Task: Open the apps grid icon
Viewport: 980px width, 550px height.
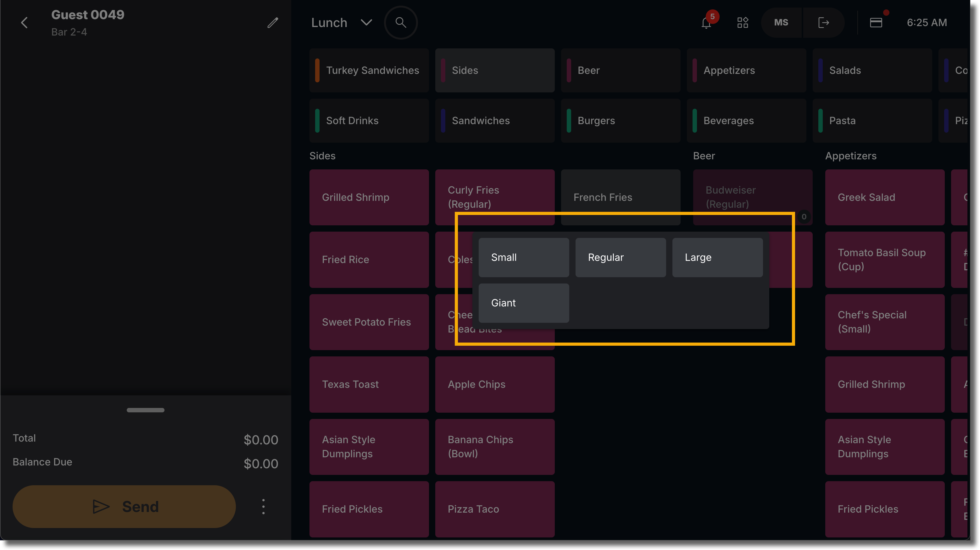Action: pyautogui.click(x=742, y=23)
